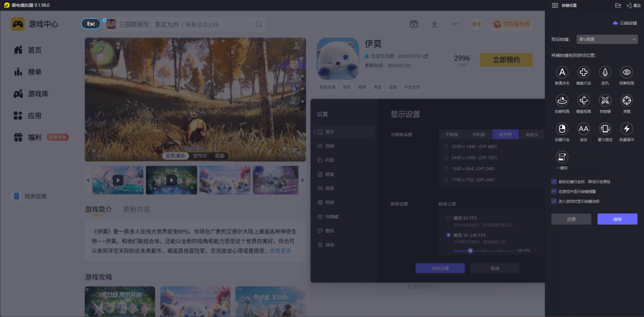
Task: Select the 连击 AA combo icon
Action: coord(583,129)
